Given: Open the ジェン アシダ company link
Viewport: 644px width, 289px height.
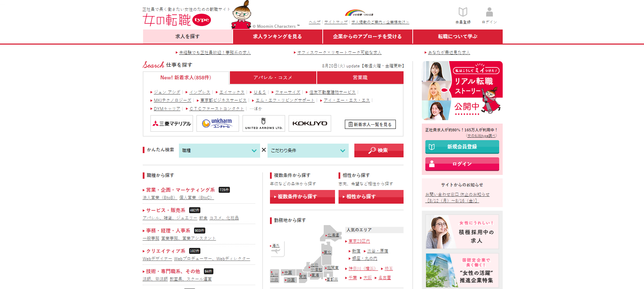Looking at the screenshot, I should coord(167,92).
